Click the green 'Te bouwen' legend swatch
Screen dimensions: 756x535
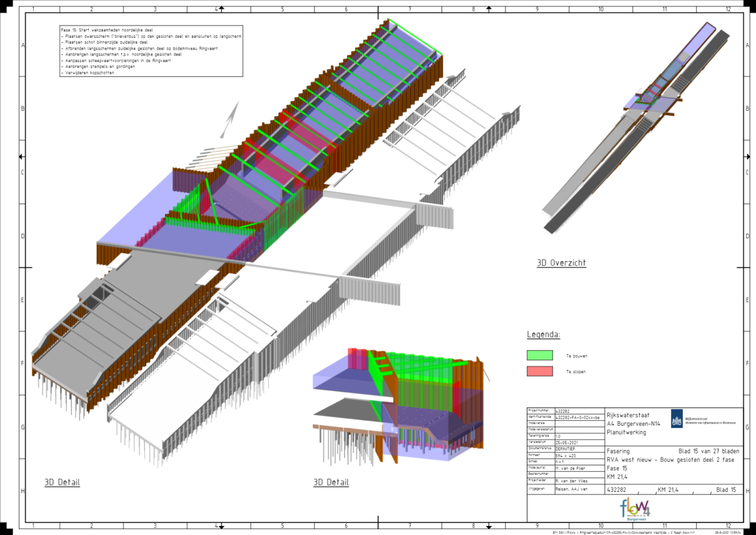(540, 355)
